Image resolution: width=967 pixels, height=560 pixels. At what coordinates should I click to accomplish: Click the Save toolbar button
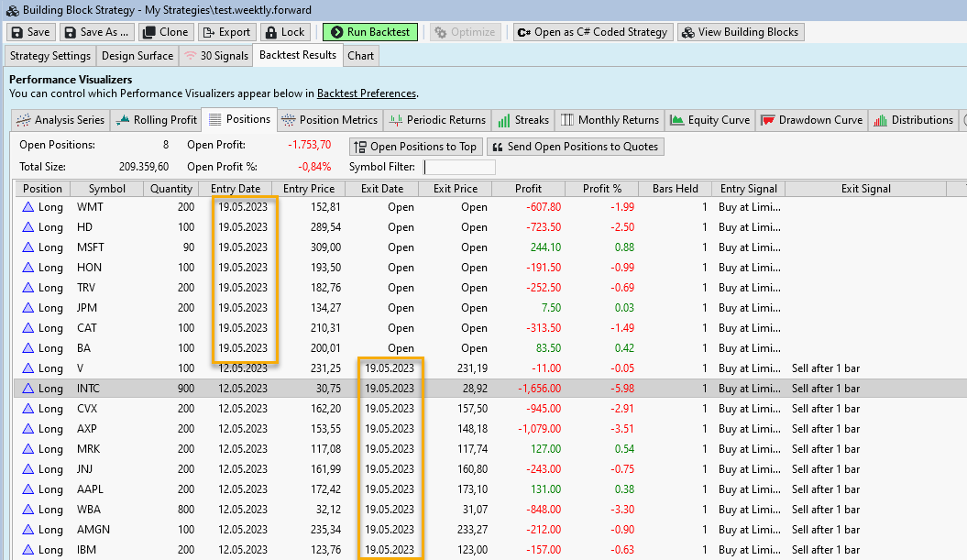(x=30, y=32)
